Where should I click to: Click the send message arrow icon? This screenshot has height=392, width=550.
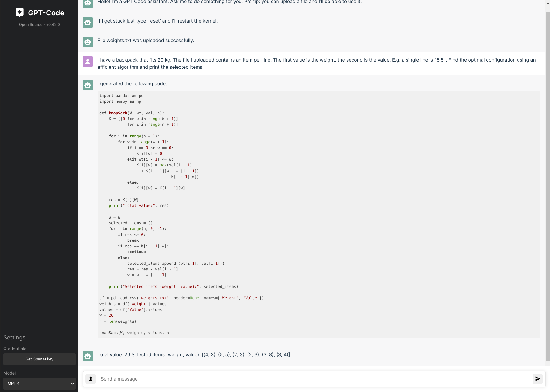pos(538,379)
